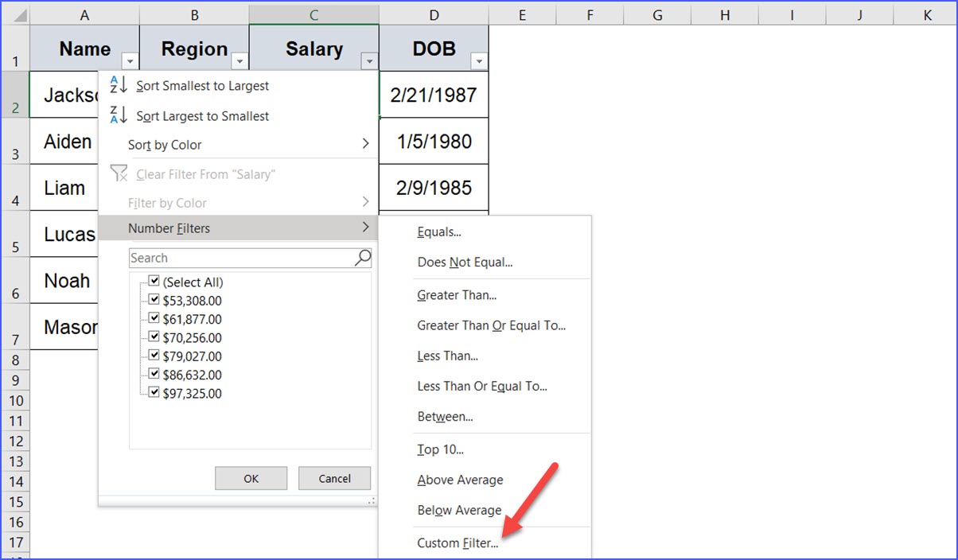Click the OK button

pyautogui.click(x=251, y=478)
